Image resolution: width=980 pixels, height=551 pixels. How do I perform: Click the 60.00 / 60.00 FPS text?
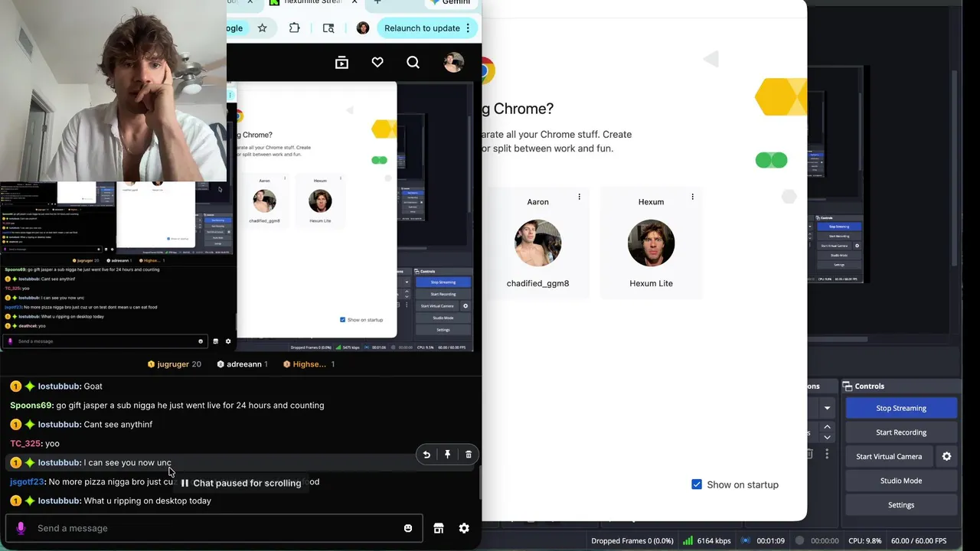click(919, 541)
